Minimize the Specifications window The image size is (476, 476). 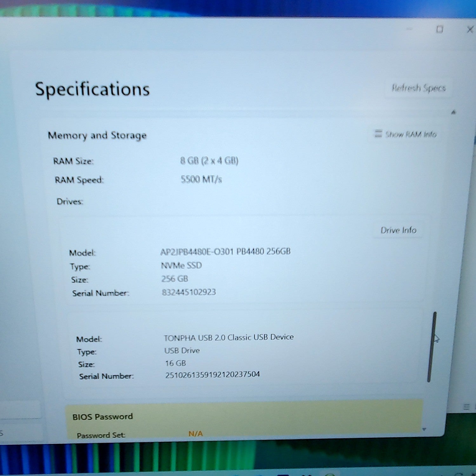point(410,29)
